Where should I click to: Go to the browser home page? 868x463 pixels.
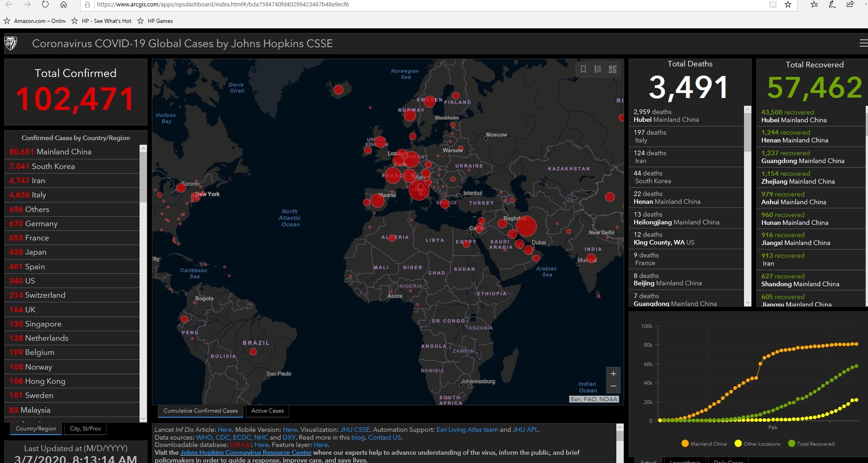click(x=64, y=5)
